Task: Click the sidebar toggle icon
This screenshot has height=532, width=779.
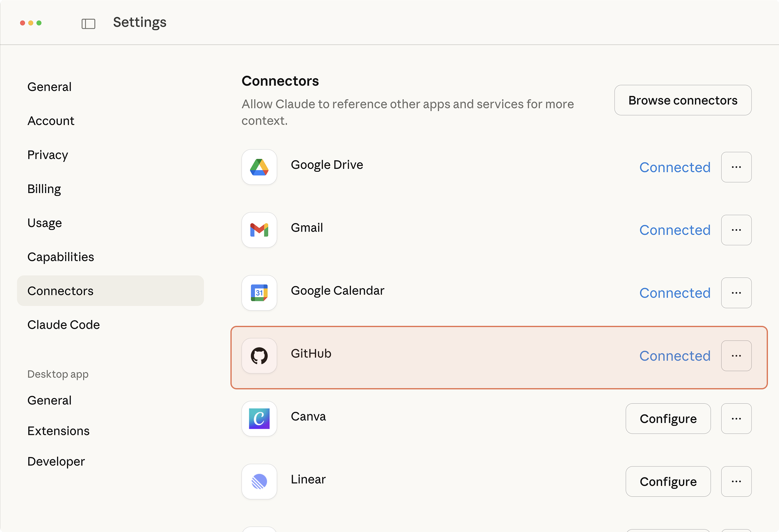Action: (88, 23)
